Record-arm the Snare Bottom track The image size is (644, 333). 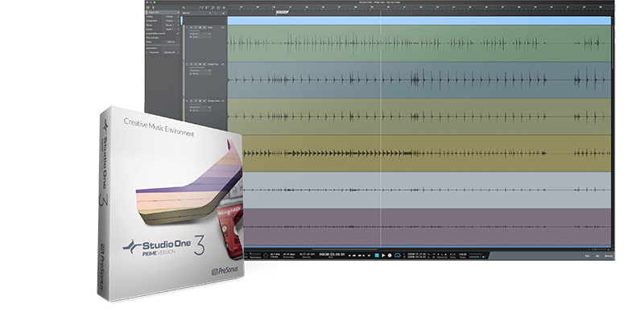pyautogui.click(x=200, y=101)
